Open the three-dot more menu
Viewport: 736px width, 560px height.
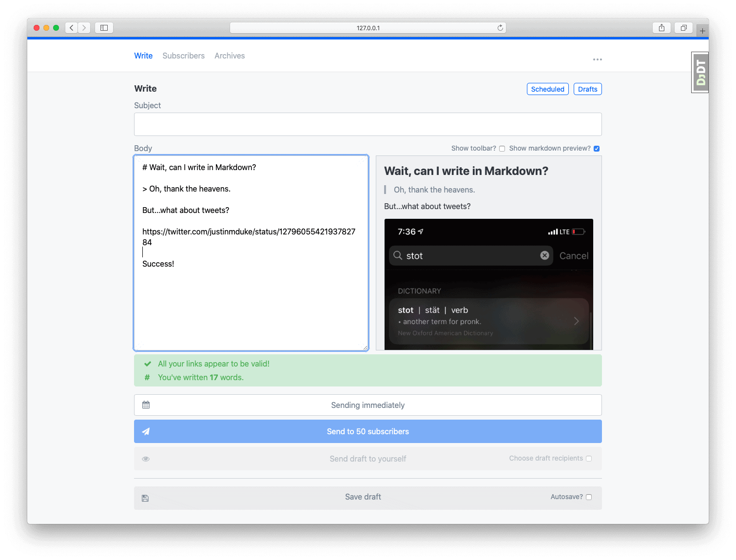[x=597, y=59]
